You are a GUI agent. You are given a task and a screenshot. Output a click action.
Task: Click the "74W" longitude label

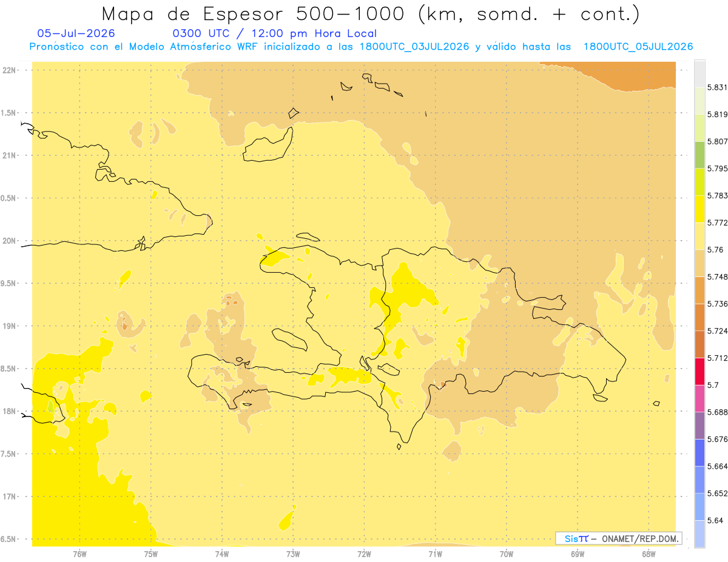click(222, 554)
